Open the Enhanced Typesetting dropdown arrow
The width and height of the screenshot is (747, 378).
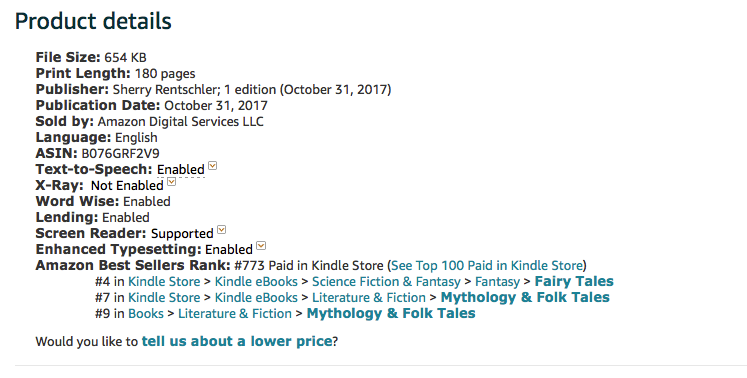tap(261, 246)
